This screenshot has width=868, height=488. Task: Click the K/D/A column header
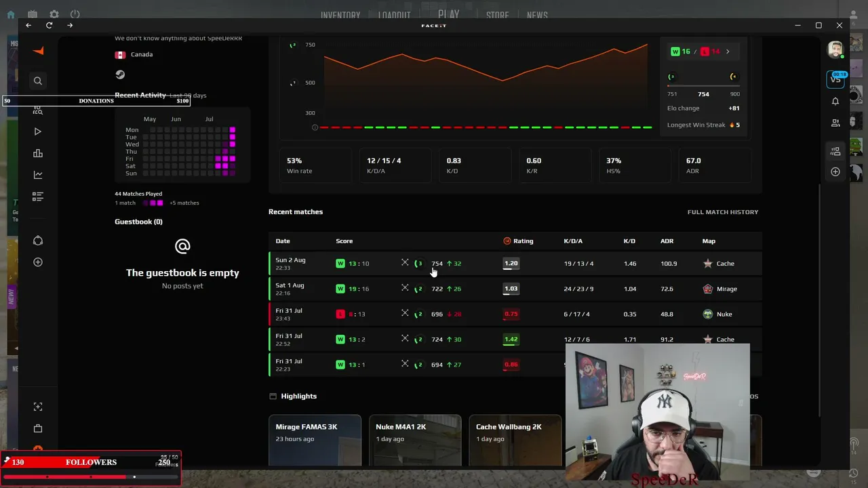click(573, 241)
